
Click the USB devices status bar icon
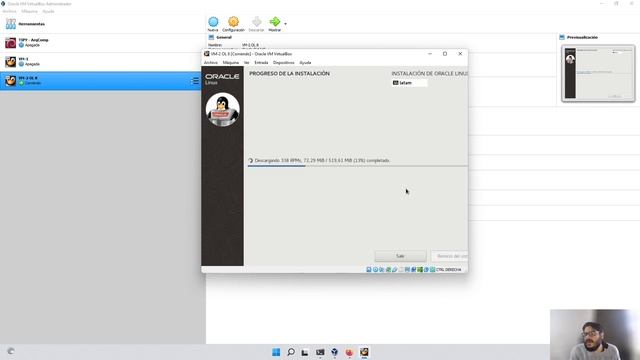click(394, 270)
